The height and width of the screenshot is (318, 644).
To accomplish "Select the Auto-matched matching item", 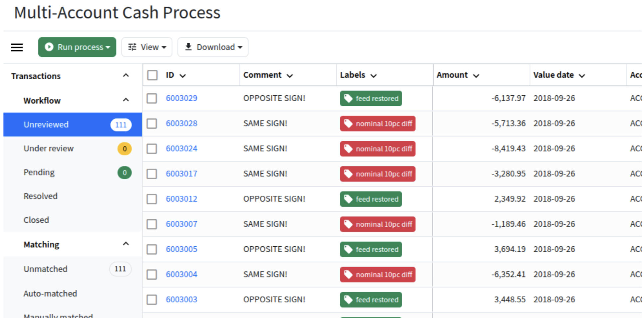I will tap(73, 293).
